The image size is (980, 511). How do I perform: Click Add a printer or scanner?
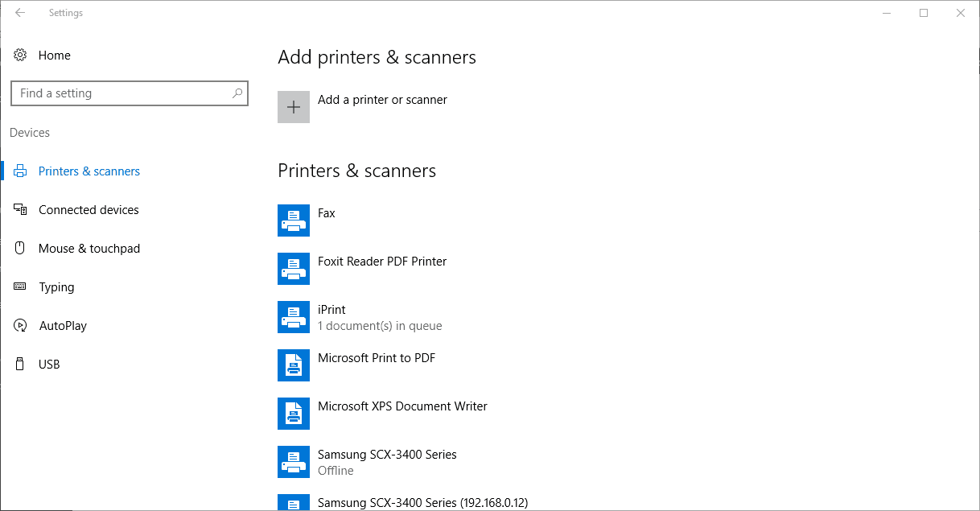click(x=382, y=100)
